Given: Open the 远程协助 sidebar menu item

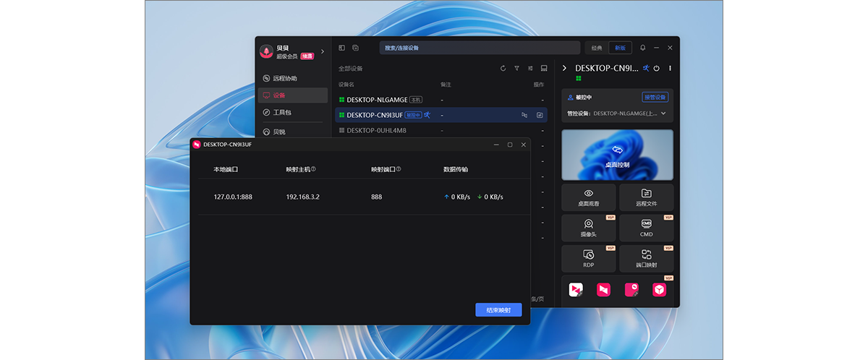Looking at the screenshot, I should pyautogui.click(x=285, y=78).
